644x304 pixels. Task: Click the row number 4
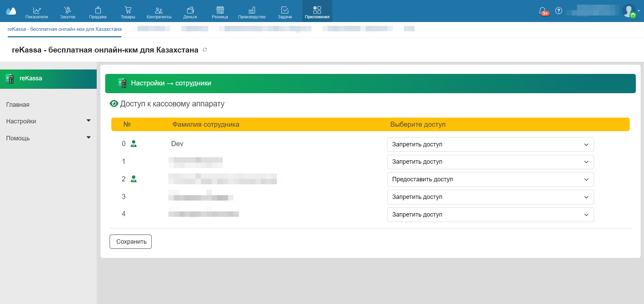pyautogui.click(x=124, y=214)
